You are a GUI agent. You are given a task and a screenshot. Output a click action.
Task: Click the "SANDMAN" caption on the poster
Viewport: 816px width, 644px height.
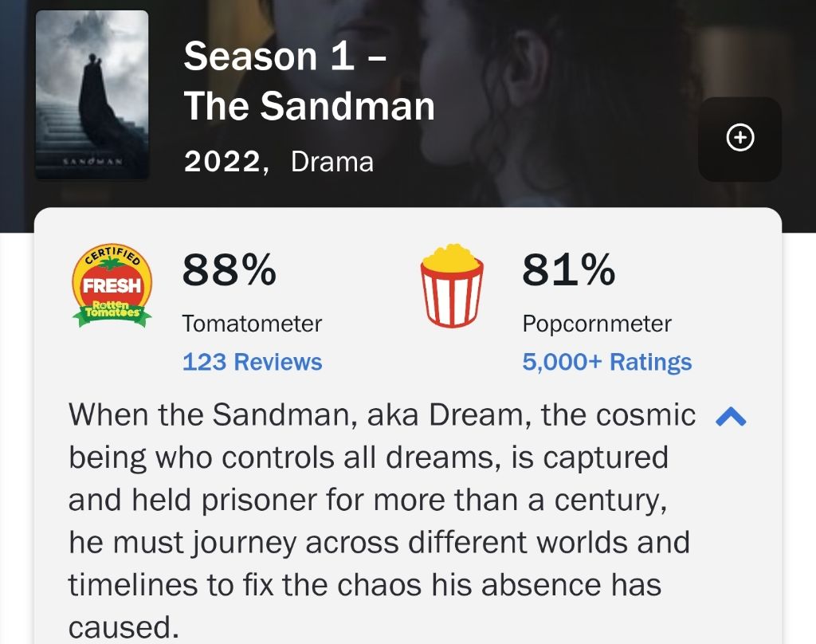click(x=92, y=160)
